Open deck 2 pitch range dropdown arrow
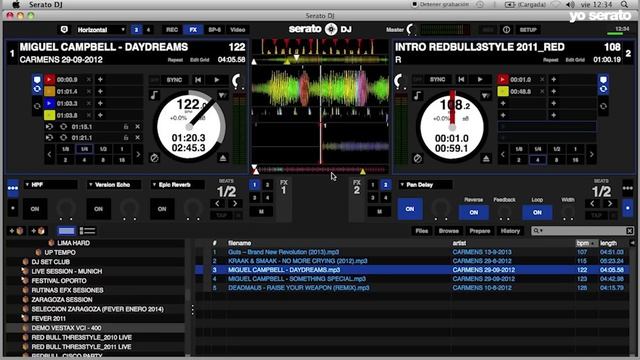The height and width of the screenshot is (360, 640). point(486,96)
